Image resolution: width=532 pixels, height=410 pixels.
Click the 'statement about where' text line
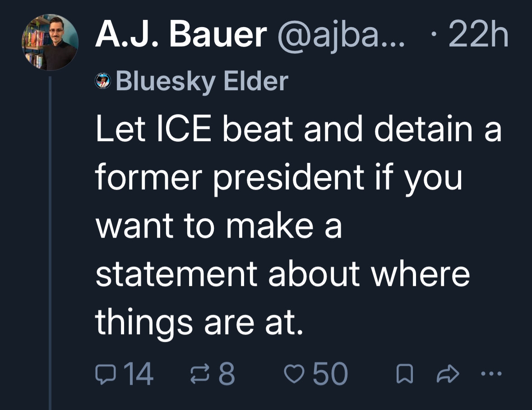282,273
